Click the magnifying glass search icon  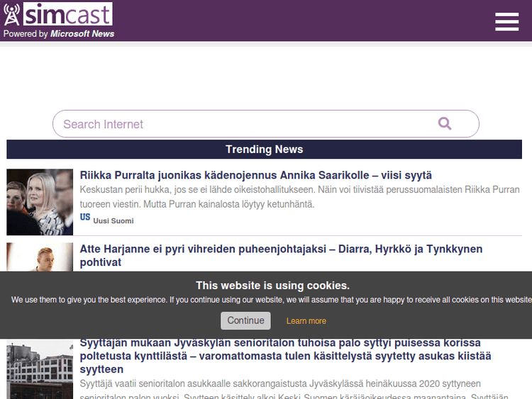coord(445,123)
